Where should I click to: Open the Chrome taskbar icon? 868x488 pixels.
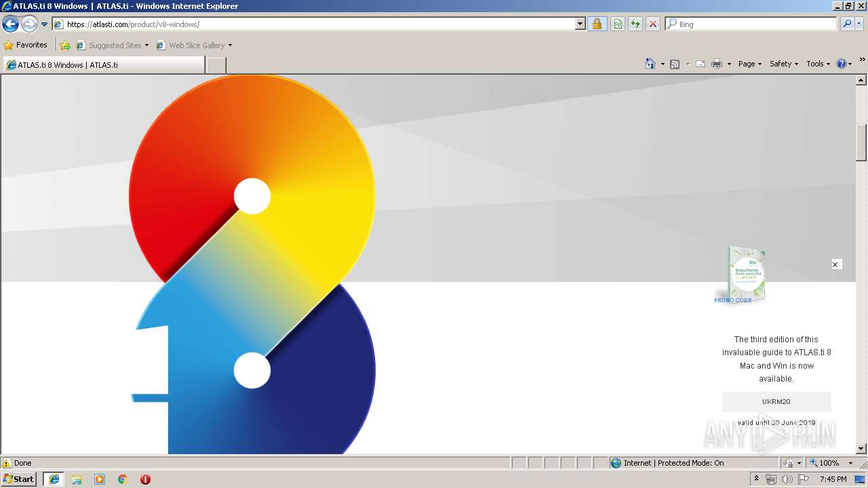pyautogui.click(x=123, y=479)
